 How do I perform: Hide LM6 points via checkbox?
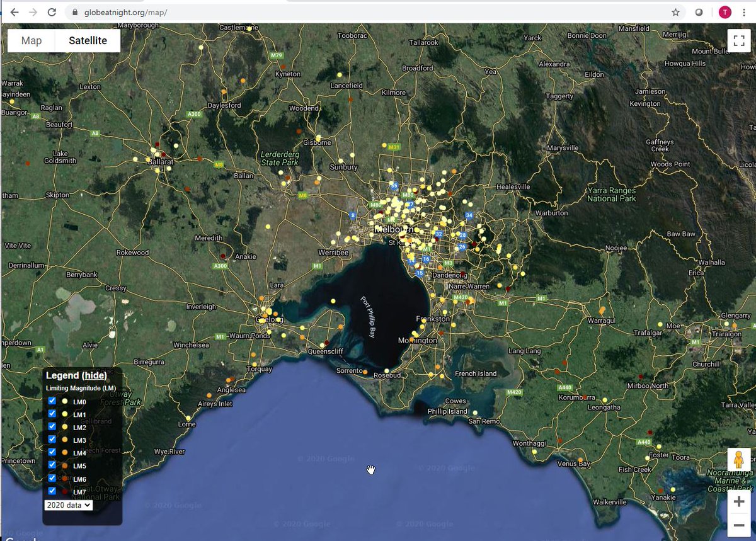pos(52,478)
